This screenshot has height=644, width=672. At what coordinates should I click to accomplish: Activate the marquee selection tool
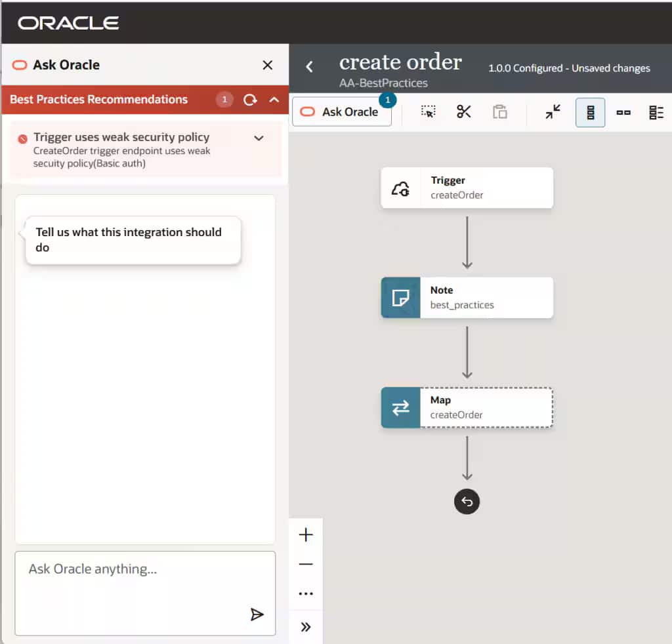[x=428, y=111]
